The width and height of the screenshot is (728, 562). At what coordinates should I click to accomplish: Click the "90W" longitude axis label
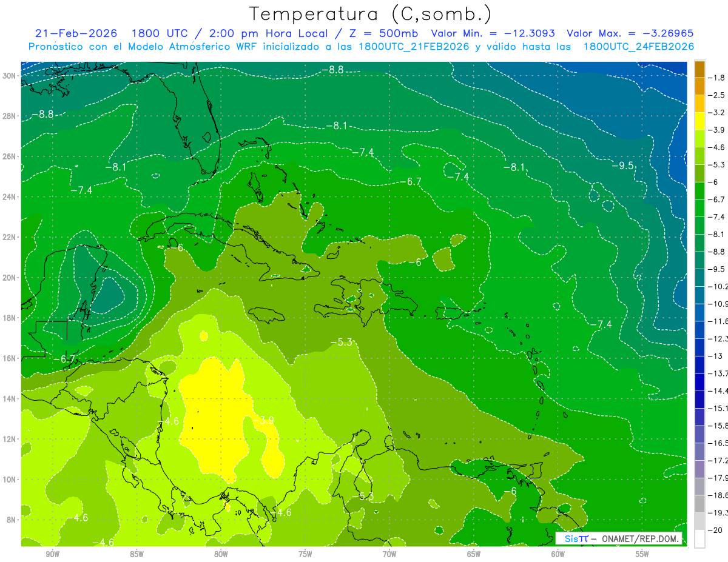click(x=53, y=554)
